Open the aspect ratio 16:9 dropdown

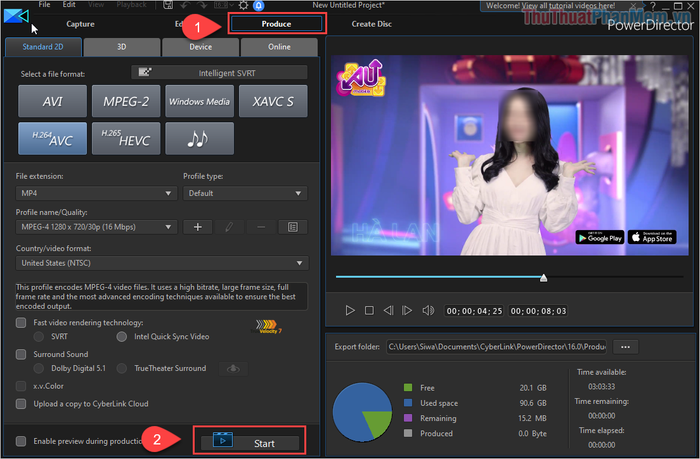point(224,5)
